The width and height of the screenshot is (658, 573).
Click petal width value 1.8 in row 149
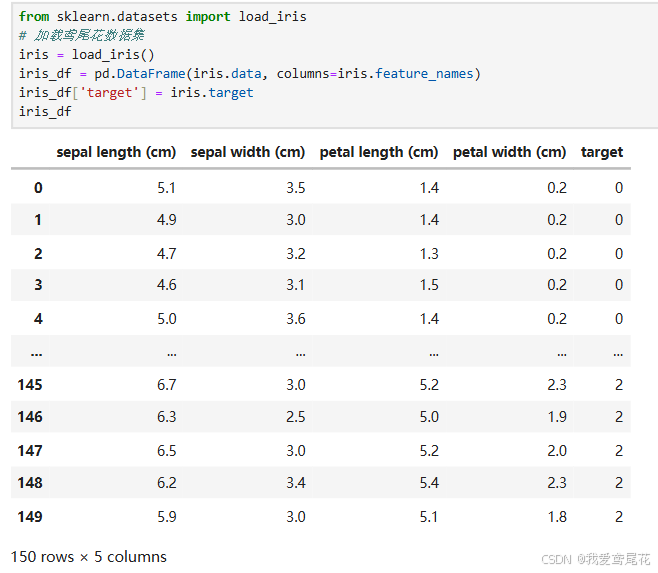coord(557,517)
